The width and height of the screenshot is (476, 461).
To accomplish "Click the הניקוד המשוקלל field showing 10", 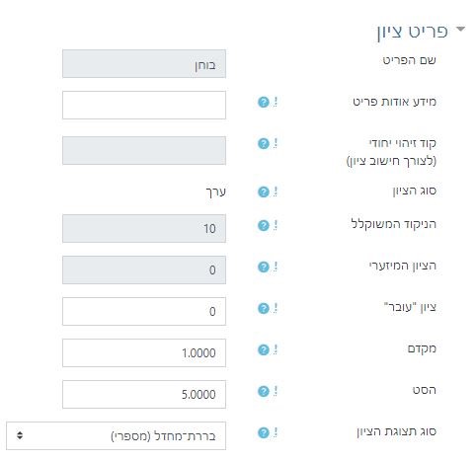I will [x=144, y=228].
